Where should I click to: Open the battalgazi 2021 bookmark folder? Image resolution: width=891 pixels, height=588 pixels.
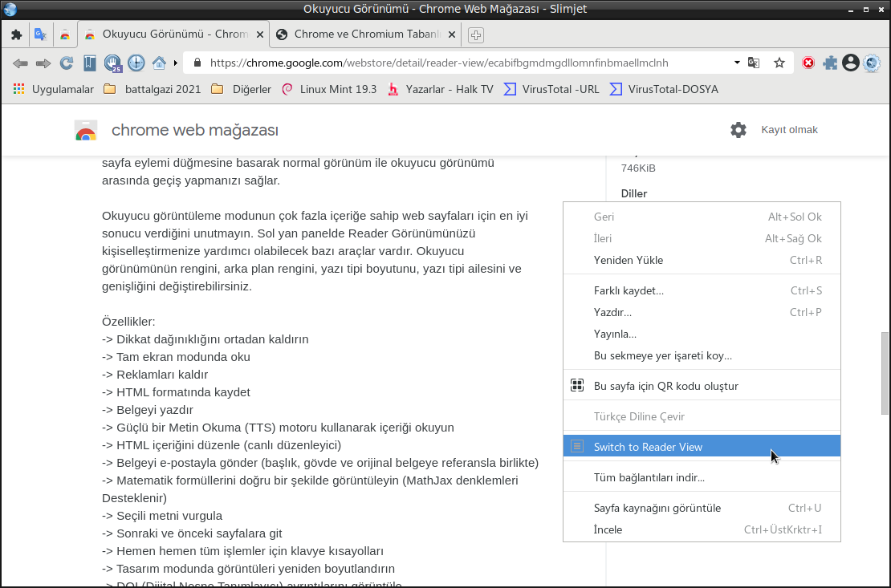pyautogui.click(x=153, y=89)
